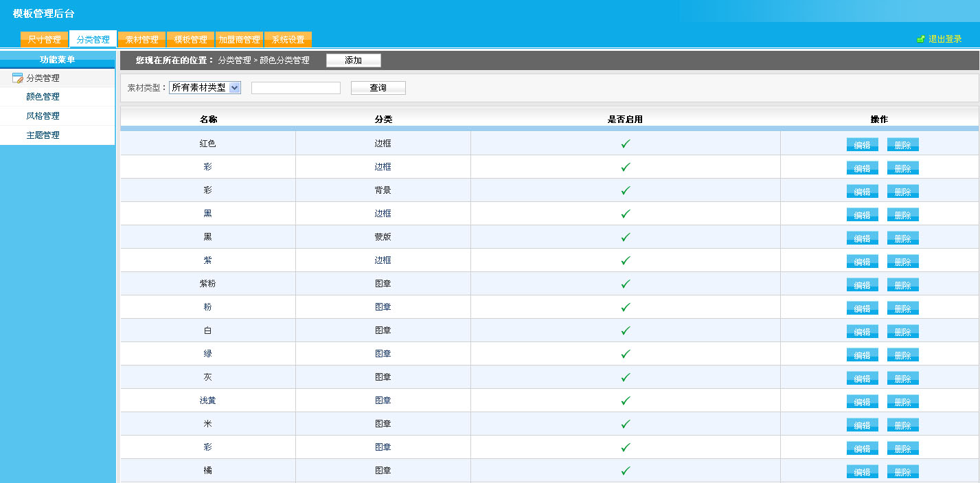Click 删除 for the 彩 图章 row
The image size is (980, 483).
click(x=903, y=449)
